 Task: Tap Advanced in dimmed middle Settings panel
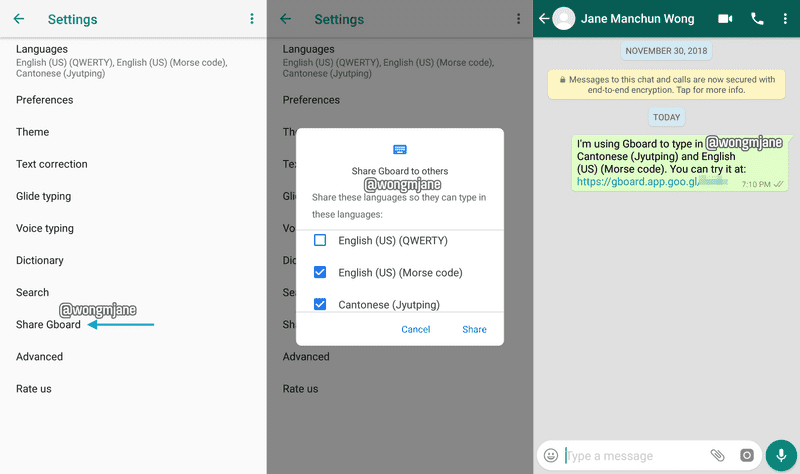tap(306, 357)
